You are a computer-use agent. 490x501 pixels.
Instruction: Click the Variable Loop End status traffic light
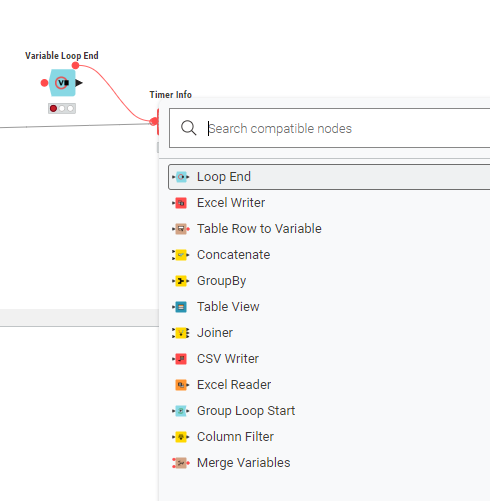[62, 108]
